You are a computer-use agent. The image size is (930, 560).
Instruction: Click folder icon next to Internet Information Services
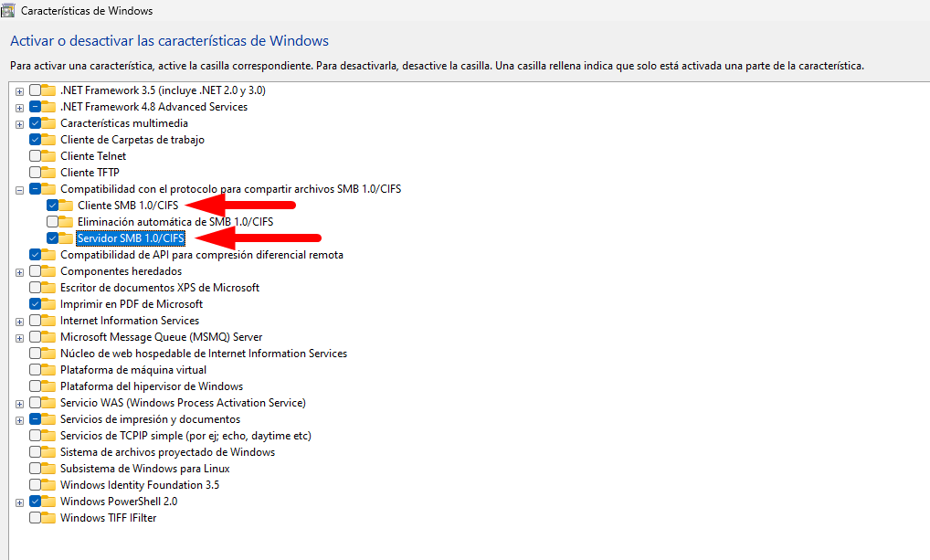pos(48,321)
